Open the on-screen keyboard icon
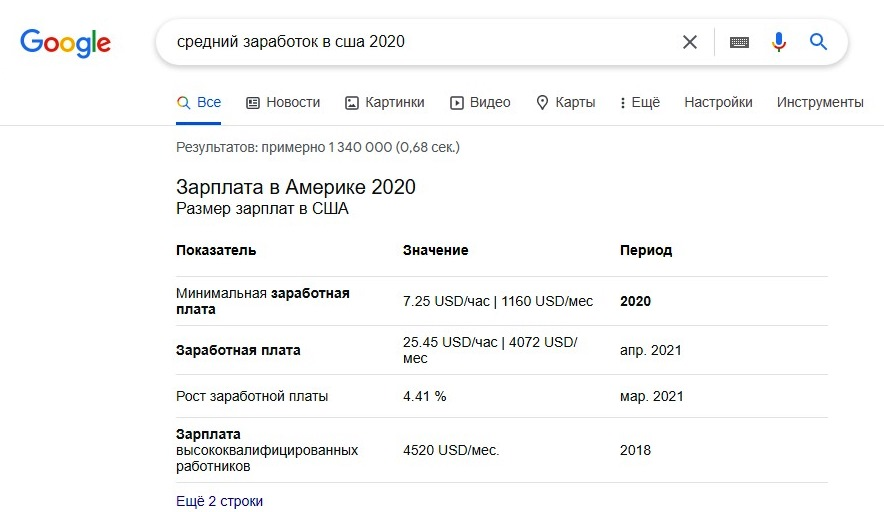 point(739,42)
